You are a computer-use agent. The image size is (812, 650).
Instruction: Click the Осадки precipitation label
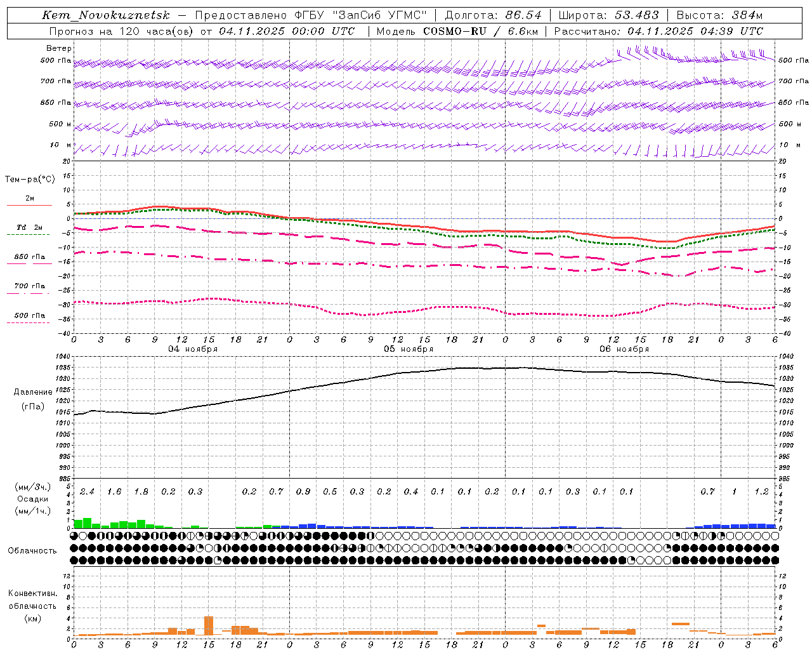tap(32, 499)
